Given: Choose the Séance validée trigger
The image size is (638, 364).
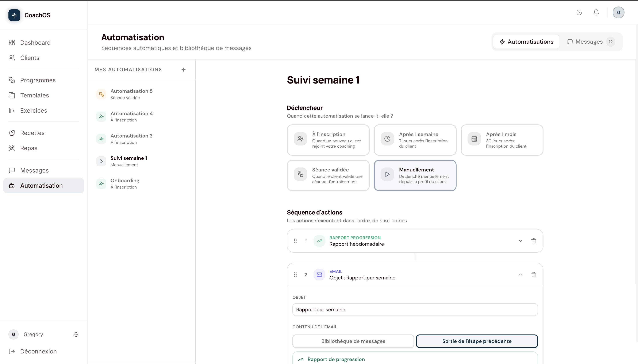Looking at the screenshot, I should (328, 175).
